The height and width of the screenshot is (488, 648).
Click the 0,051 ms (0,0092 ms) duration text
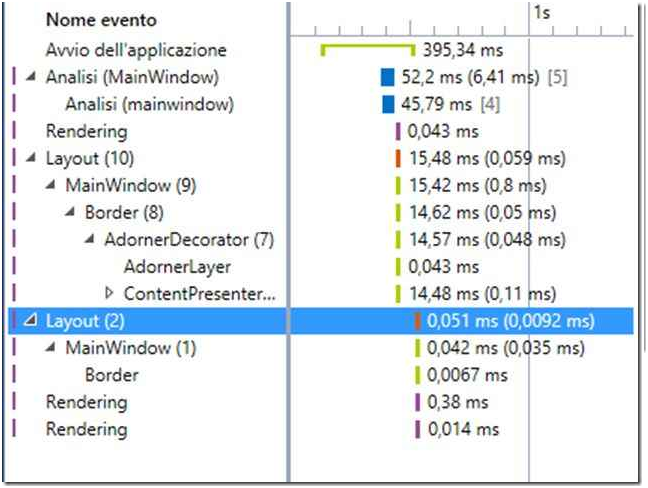510,321
